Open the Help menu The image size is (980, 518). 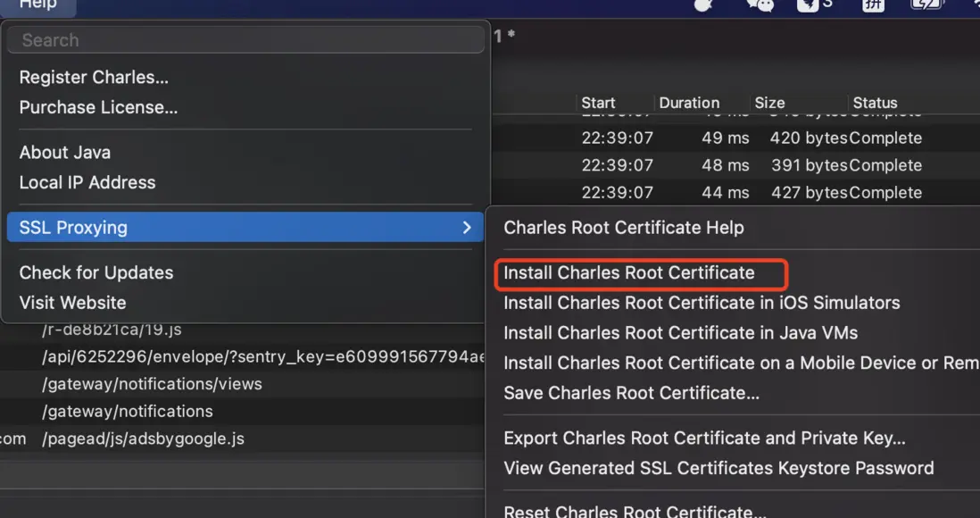37,4
